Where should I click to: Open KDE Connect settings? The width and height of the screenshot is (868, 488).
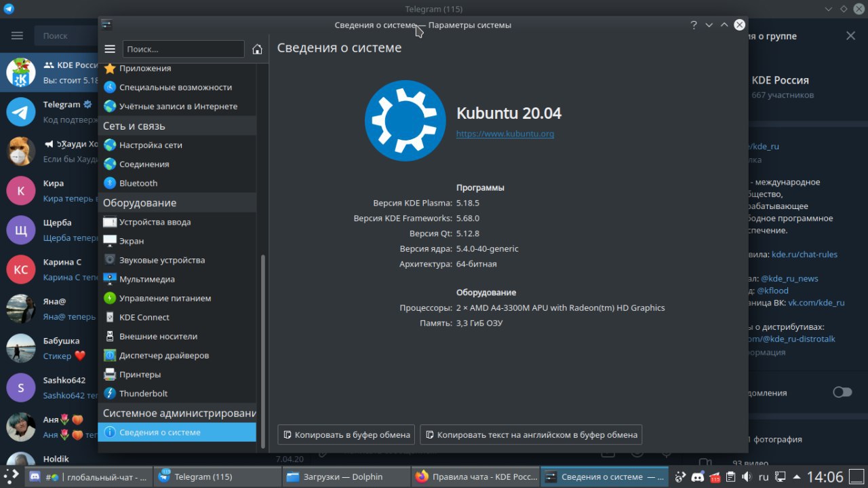point(178,317)
